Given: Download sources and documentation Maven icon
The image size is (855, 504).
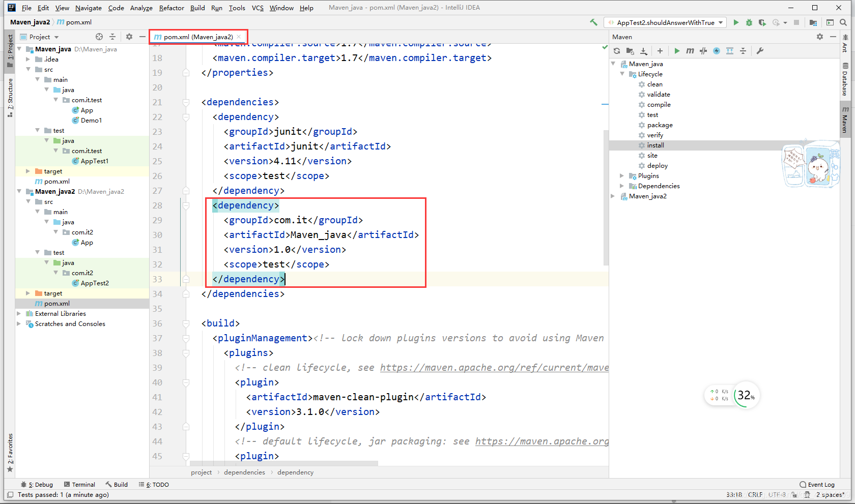Looking at the screenshot, I should pyautogui.click(x=644, y=51).
